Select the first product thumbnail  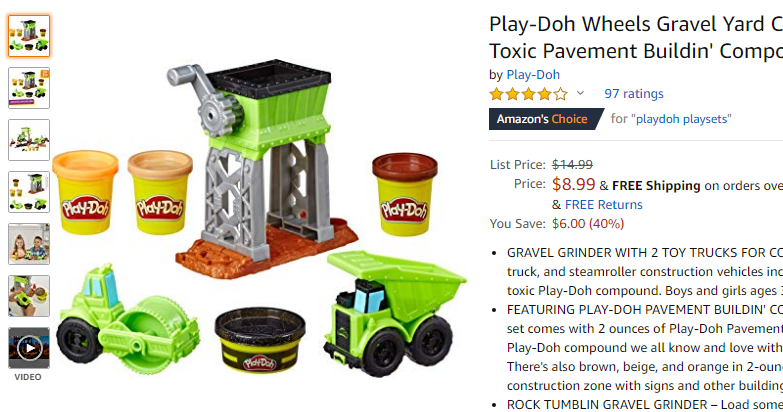pos(29,36)
